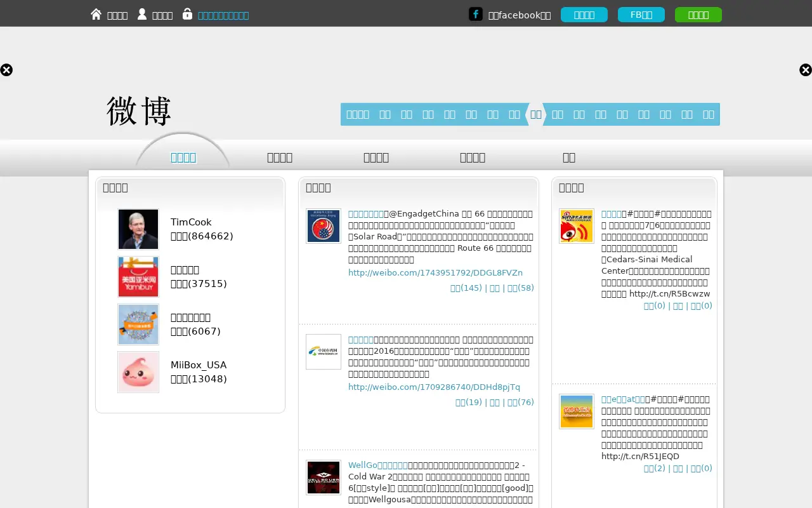812x508 pixels.
Task: Click the MiiBox_USA user name
Action: [199, 365]
